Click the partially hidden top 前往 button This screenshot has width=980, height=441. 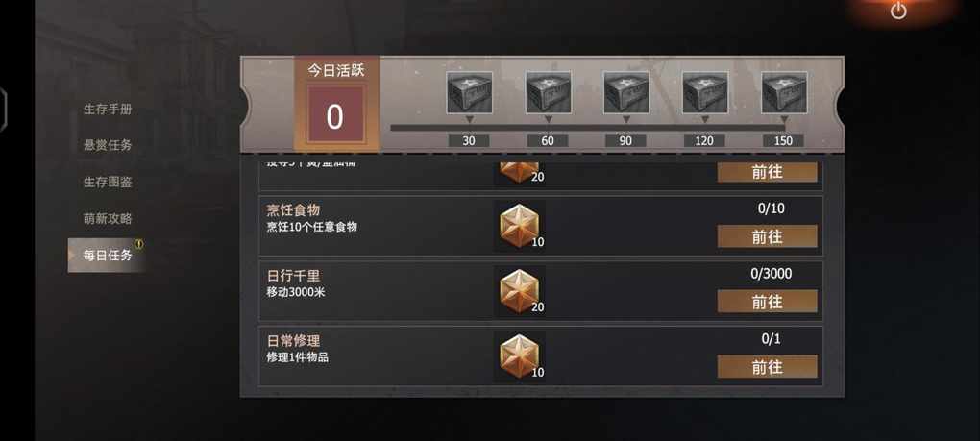pos(767,172)
